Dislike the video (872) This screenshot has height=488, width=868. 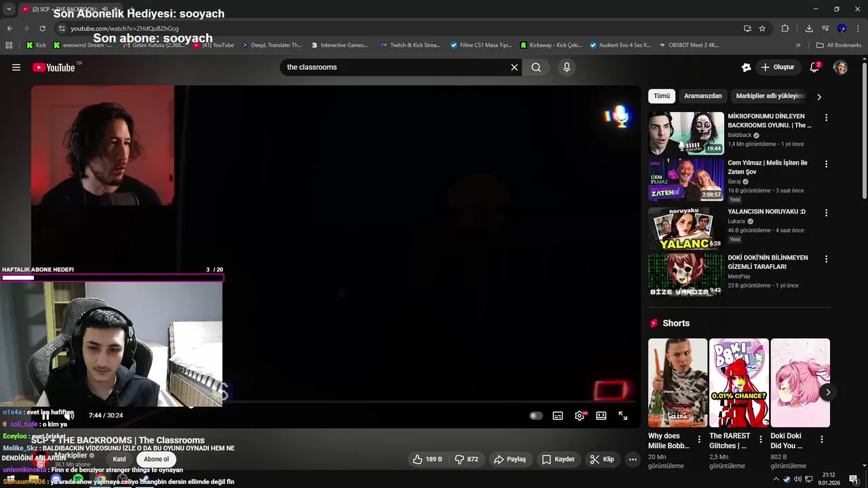tap(467, 459)
